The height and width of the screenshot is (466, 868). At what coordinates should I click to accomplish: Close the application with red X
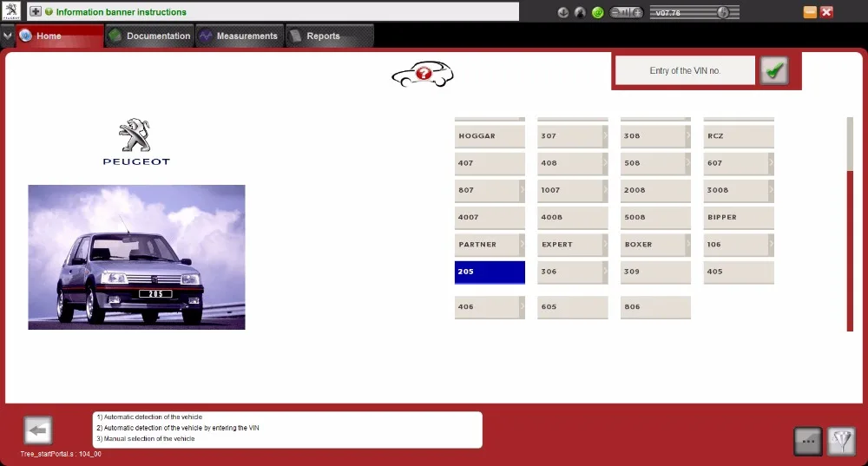827,12
